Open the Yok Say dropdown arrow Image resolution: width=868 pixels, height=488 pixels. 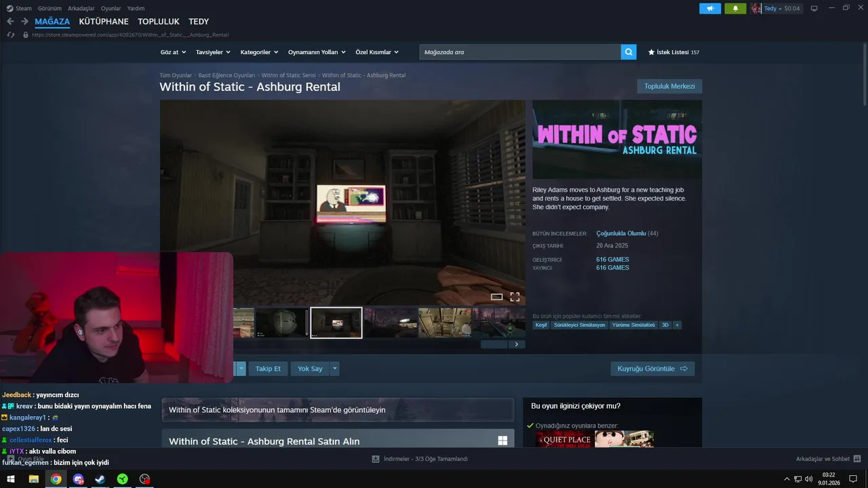[334, 369]
